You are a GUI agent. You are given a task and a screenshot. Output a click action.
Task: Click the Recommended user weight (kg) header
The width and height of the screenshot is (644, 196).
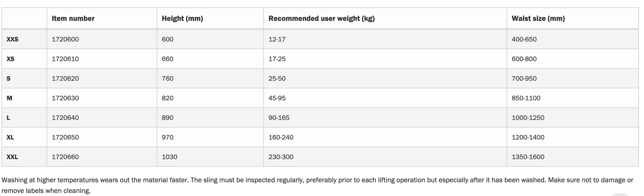pyautogui.click(x=322, y=19)
